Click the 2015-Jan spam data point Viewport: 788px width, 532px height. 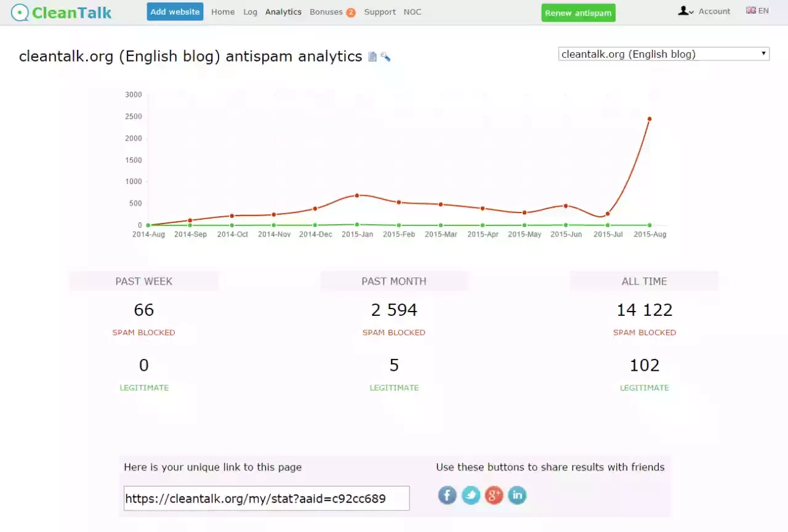(357, 195)
